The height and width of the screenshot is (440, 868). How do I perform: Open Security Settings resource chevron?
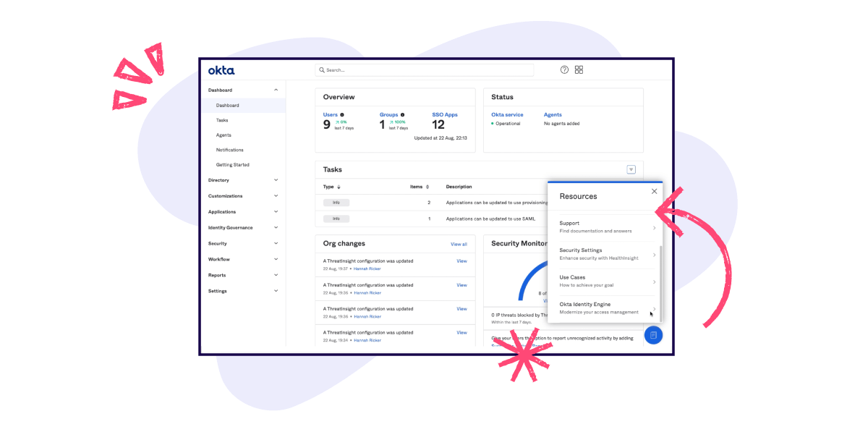654,255
